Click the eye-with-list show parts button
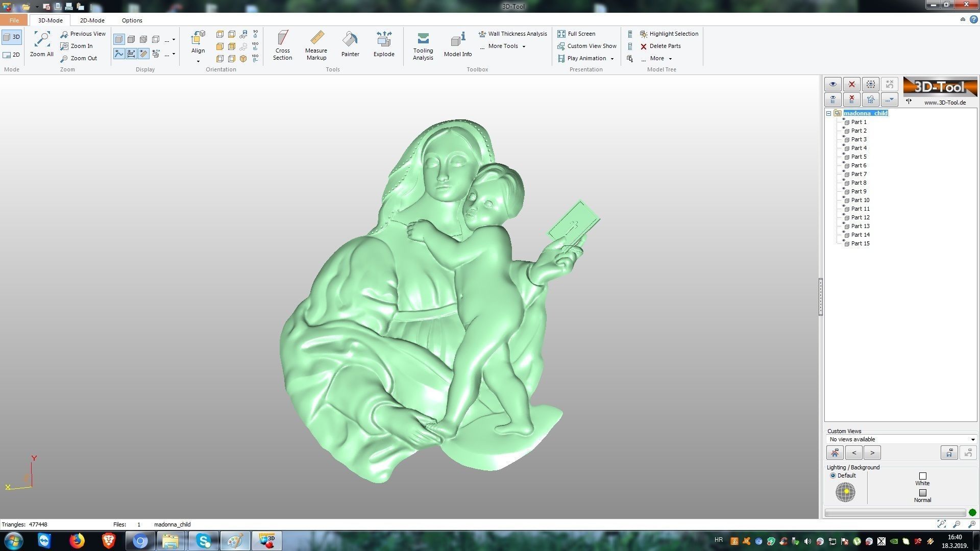The image size is (980, 551). (x=833, y=99)
